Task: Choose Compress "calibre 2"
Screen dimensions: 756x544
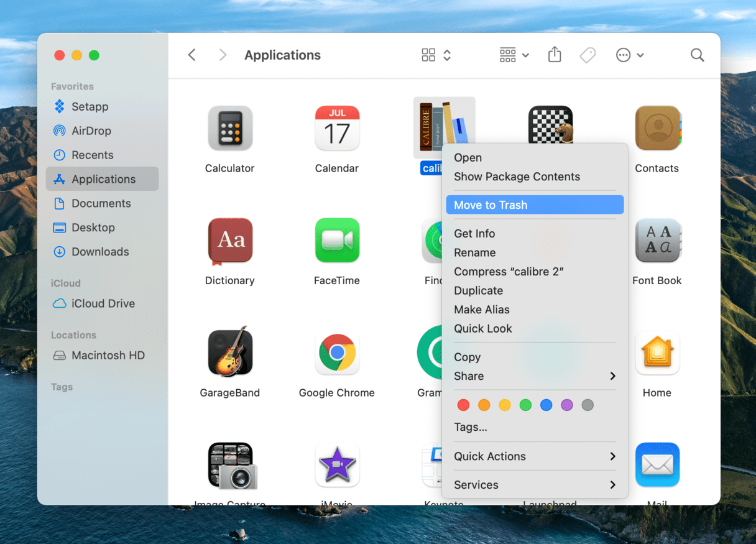Action: tap(535, 272)
